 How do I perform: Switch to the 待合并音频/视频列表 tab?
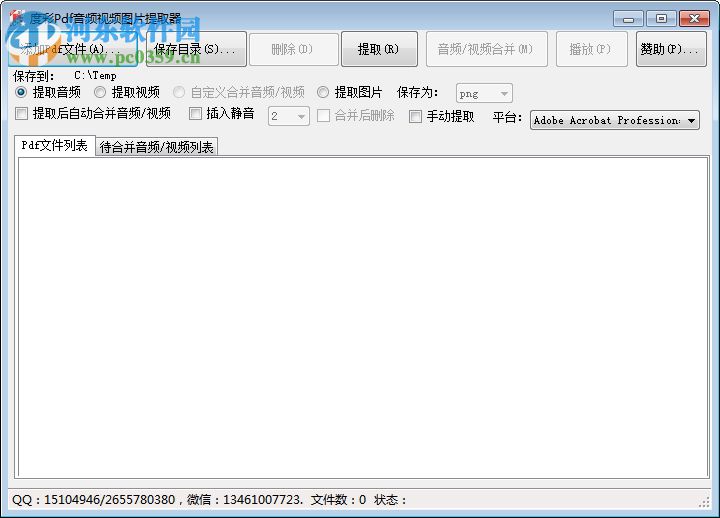[x=157, y=147]
